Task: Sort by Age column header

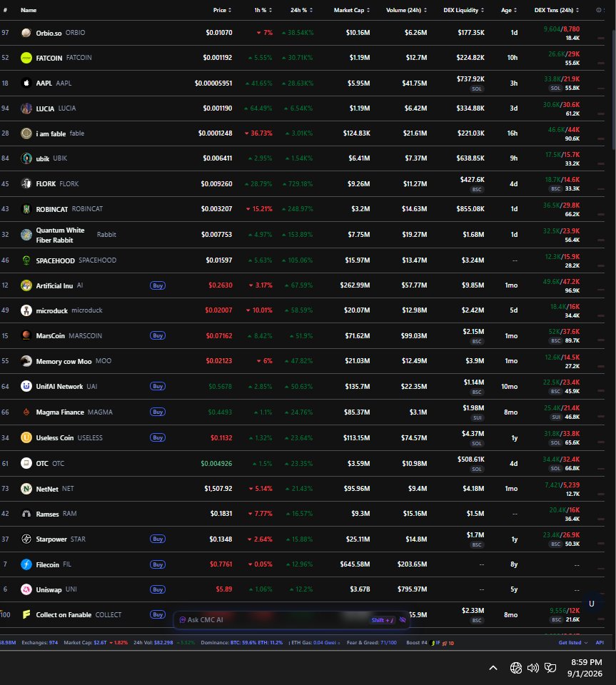Action: pos(509,10)
